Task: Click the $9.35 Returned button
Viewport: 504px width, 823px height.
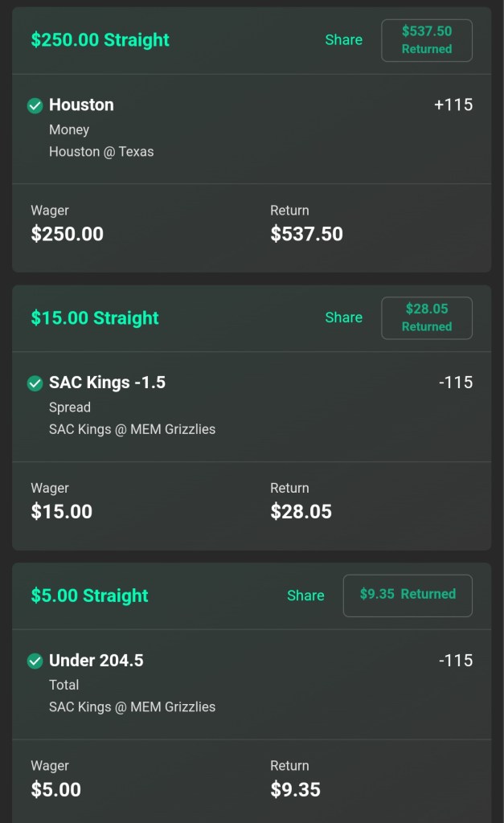Action: pos(408,596)
